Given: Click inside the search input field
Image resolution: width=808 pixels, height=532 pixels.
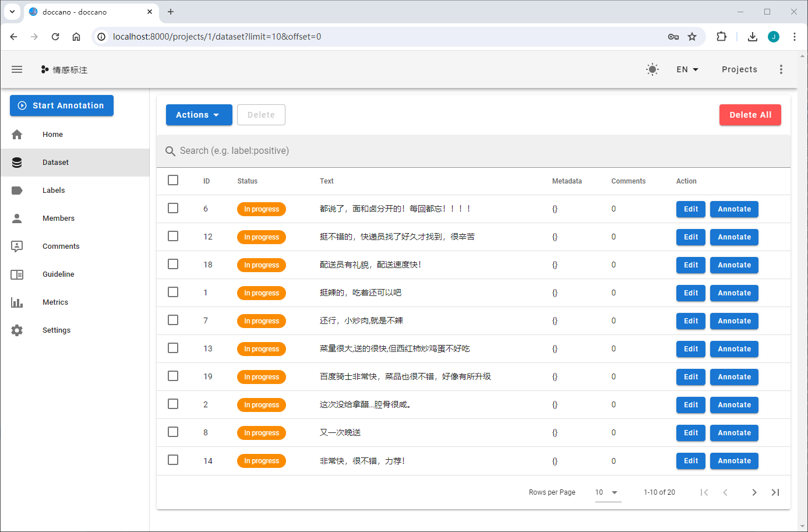Looking at the screenshot, I should (x=350, y=150).
